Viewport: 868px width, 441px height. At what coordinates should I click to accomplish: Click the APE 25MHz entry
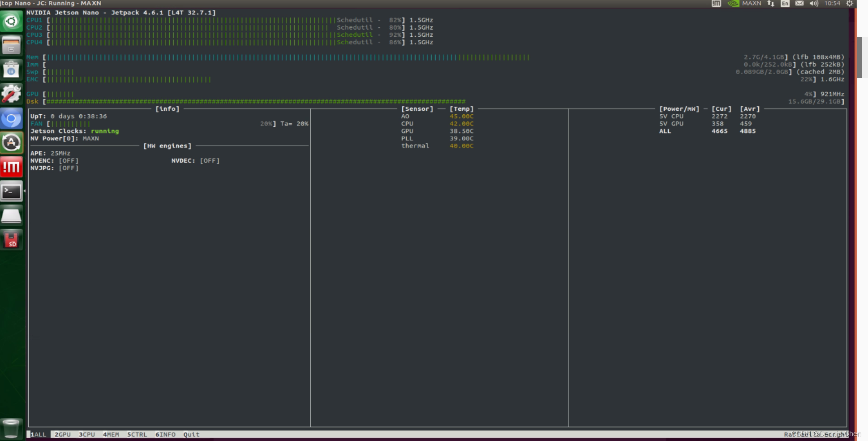pyautogui.click(x=50, y=153)
